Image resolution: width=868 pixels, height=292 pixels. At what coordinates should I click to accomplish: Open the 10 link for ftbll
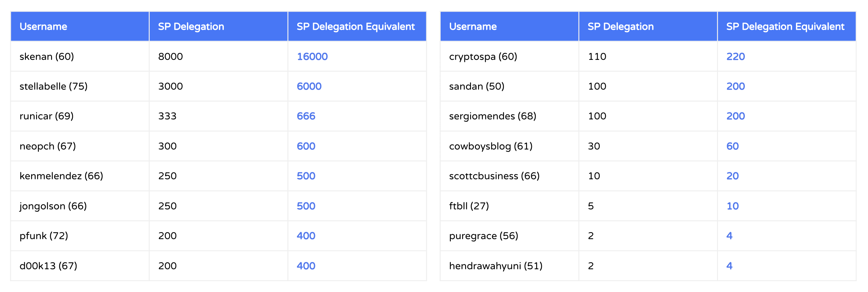click(x=732, y=206)
